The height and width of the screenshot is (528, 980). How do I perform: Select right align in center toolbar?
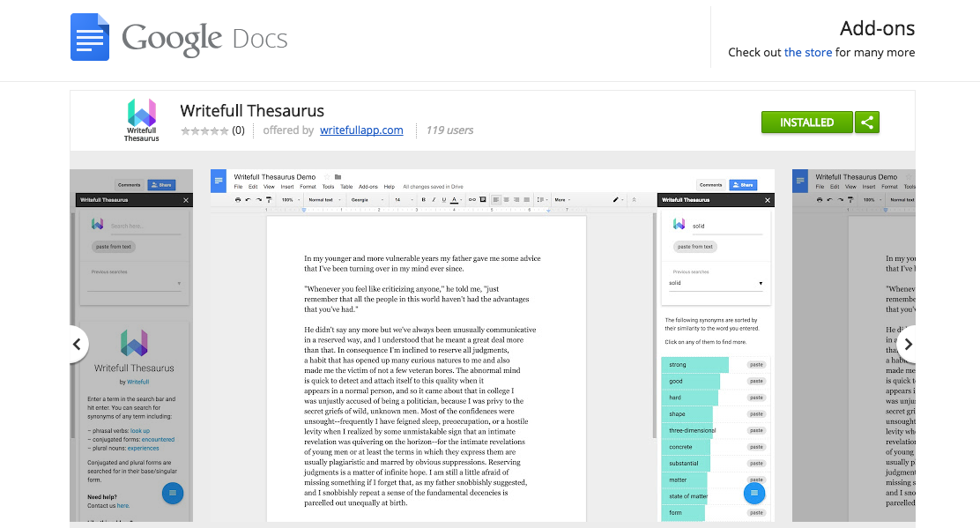click(x=516, y=200)
